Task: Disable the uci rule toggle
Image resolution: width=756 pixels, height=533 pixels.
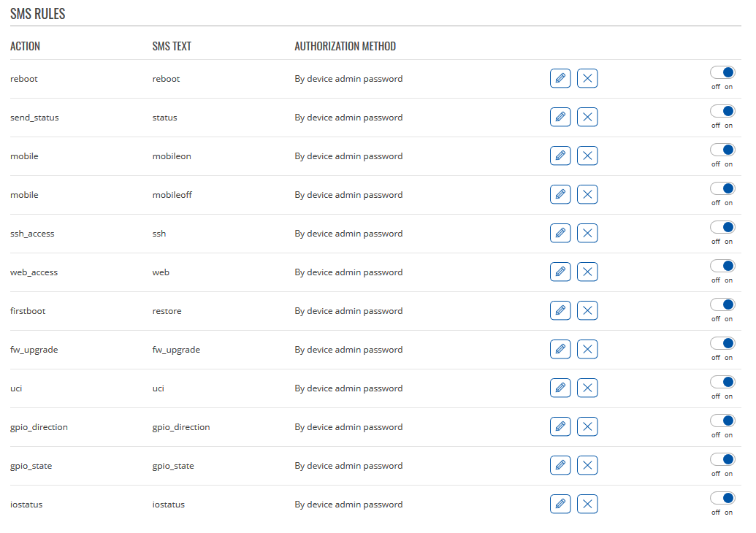Action: pos(722,382)
